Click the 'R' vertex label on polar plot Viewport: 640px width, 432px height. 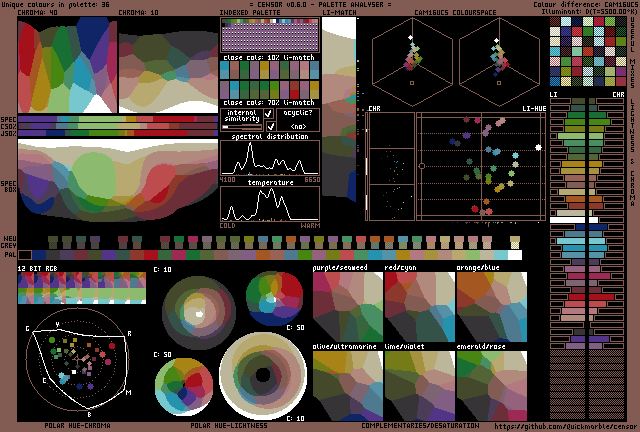(129, 334)
